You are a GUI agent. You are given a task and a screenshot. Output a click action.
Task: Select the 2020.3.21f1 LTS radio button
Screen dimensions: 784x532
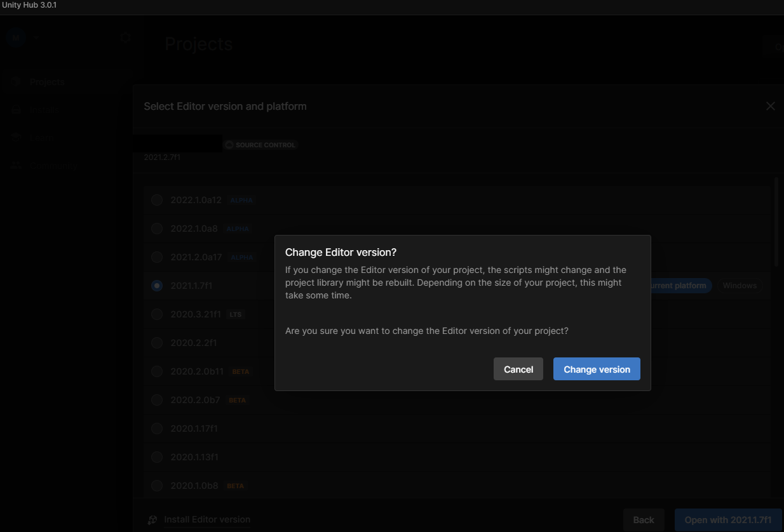coord(156,314)
